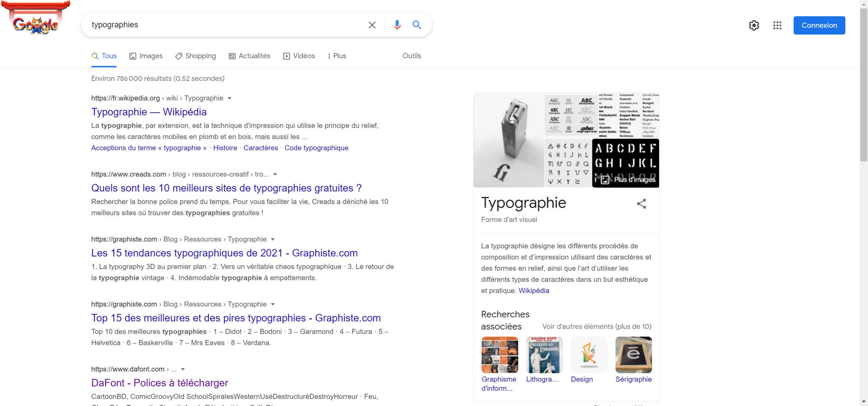Click the ABC font samples thumbnail
This screenshot has width=868, height=406.
(x=571, y=115)
